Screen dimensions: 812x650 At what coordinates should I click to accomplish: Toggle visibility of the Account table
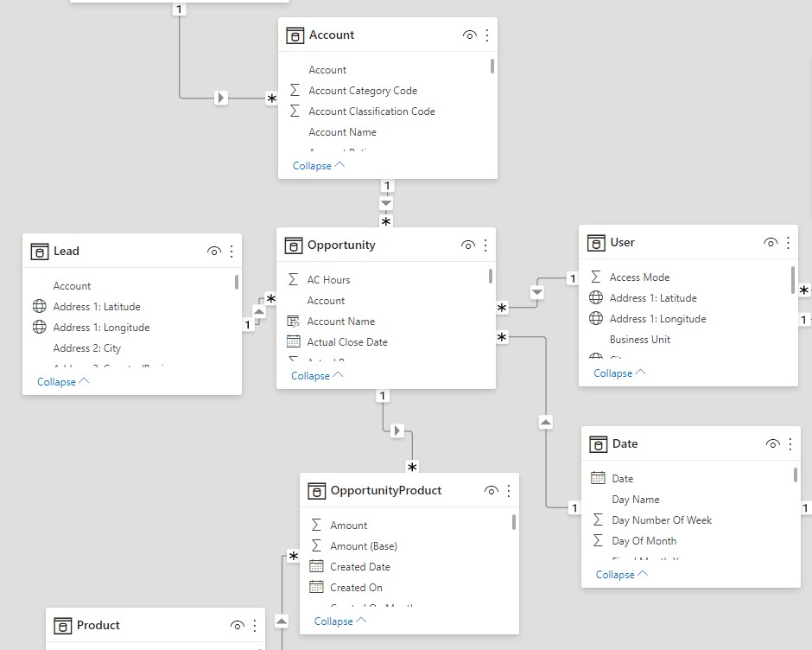pyautogui.click(x=470, y=35)
